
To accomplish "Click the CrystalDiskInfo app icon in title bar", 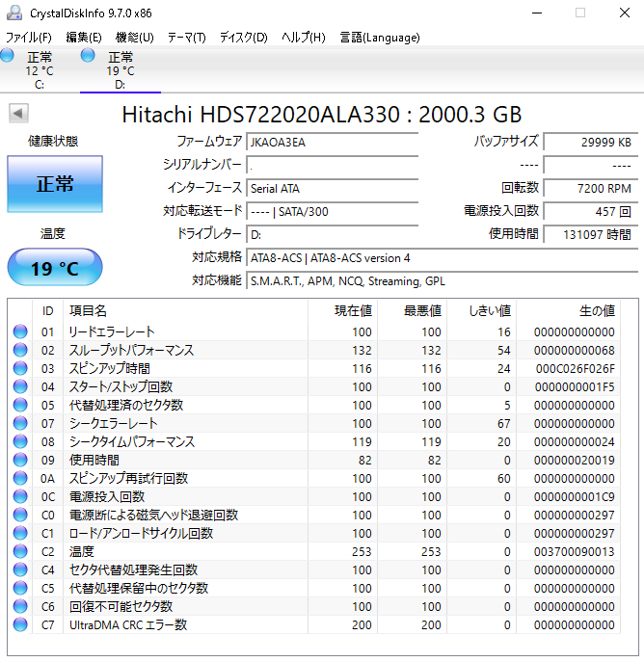I will (13, 13).
